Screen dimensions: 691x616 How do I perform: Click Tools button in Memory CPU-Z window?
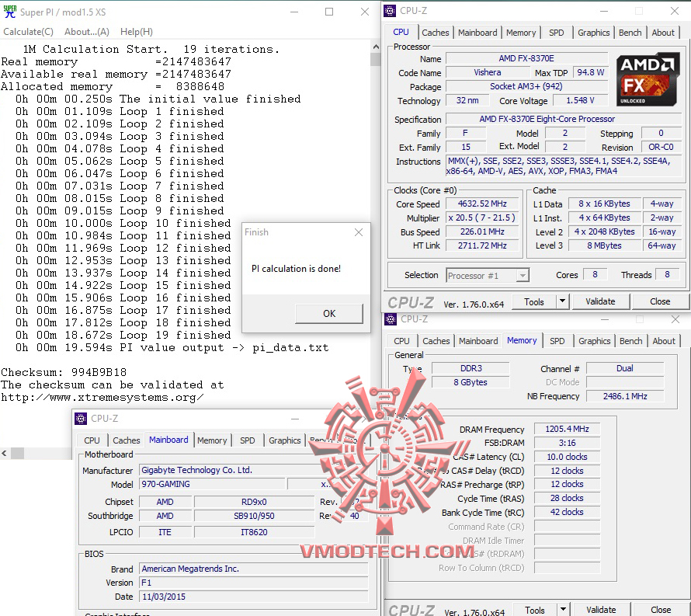point(535,611)
